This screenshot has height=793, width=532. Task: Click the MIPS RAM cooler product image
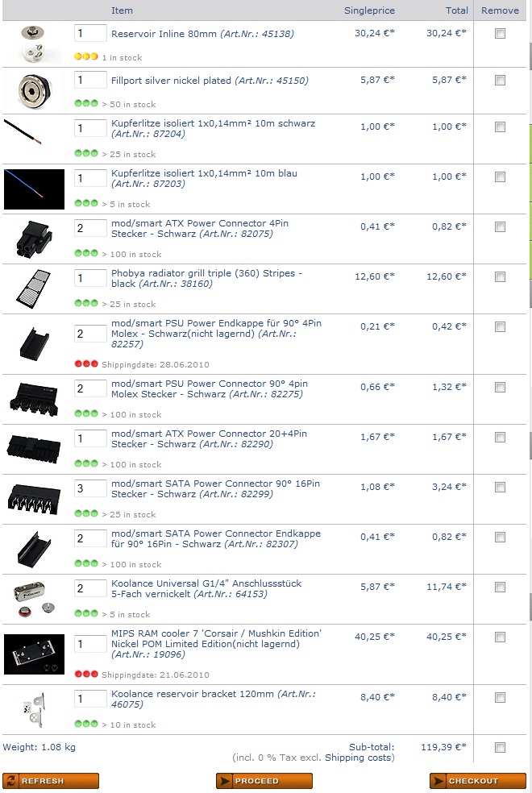coord(34,654)
